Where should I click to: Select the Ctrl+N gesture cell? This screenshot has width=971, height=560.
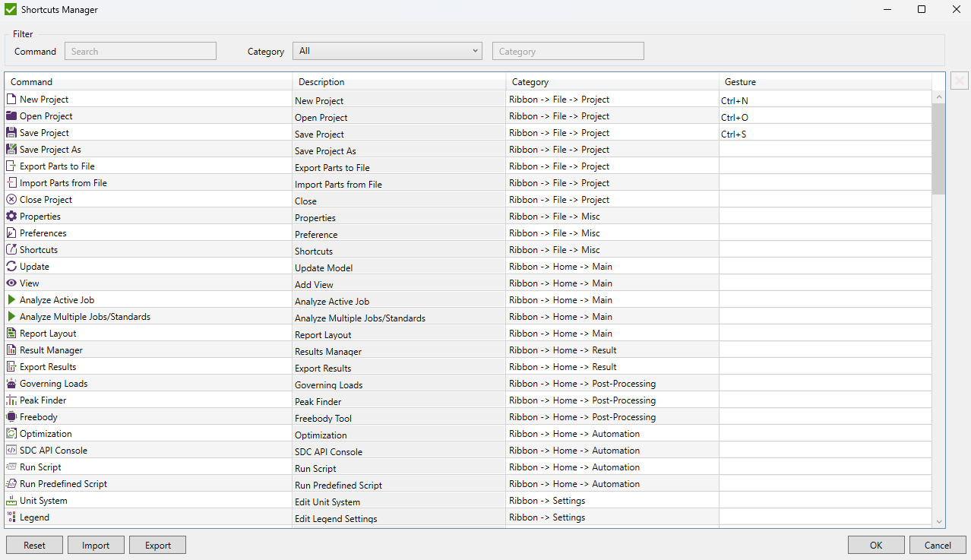[x=824, y=100]
